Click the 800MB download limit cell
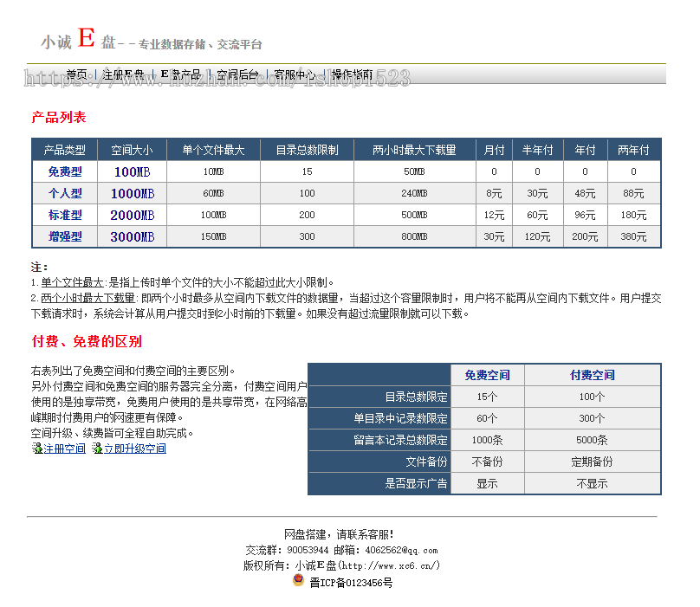Viewport: 700px width, 607px height. (x=414, y=236)
